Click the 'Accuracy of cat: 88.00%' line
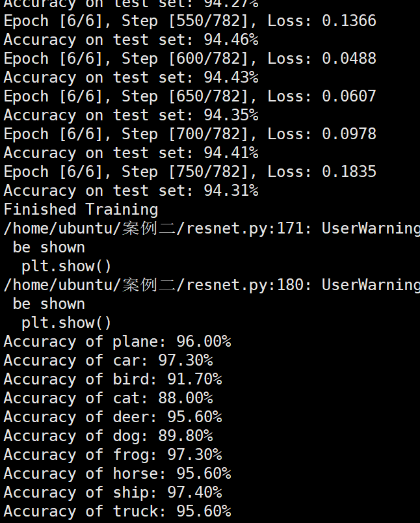Image resolution: width=420 pixels, height=523 pixels. click(109, 398)
